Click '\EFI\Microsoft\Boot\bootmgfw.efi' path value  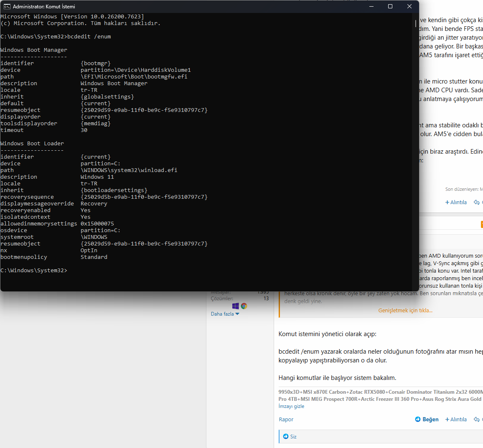[134, 77]
